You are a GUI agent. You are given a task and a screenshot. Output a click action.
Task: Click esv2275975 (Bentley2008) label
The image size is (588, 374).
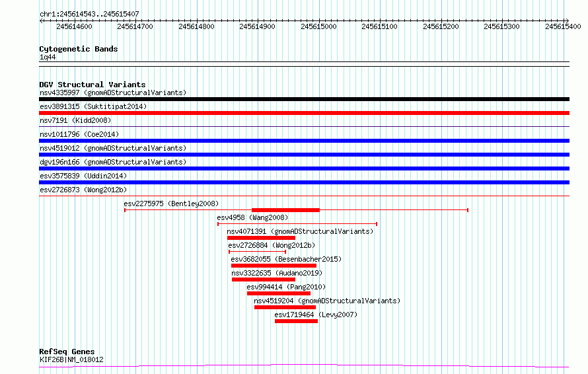[x=171, y=204]
